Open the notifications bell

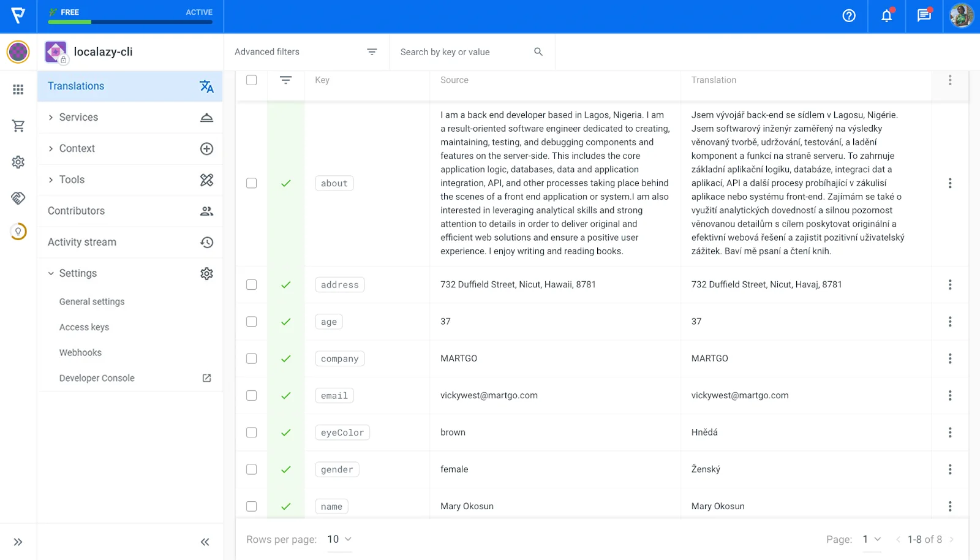886,16
